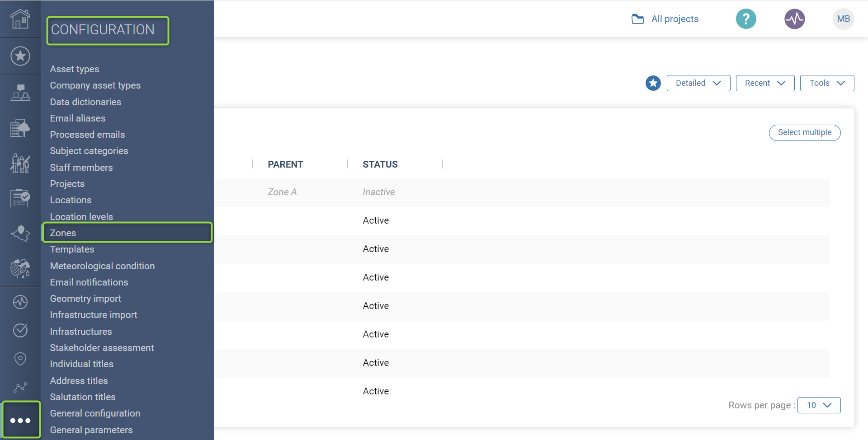Click the blue star favorite button

pos(653,83)
